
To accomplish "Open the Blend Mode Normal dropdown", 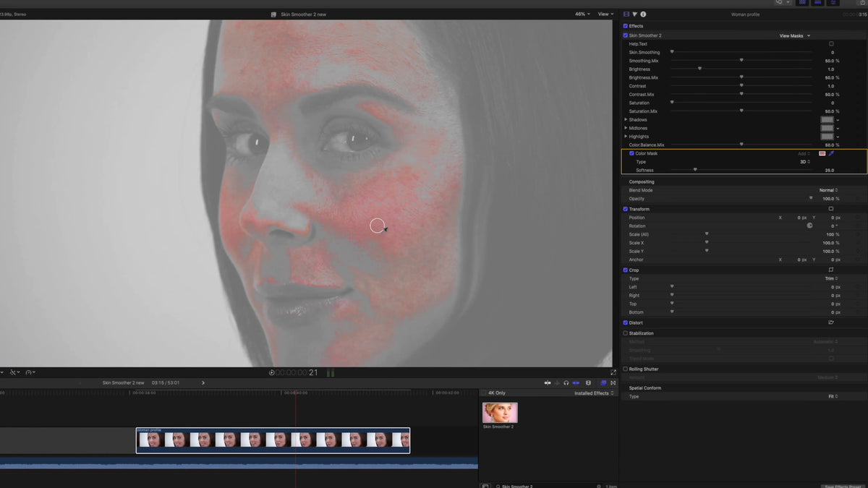I will point(827,190).
